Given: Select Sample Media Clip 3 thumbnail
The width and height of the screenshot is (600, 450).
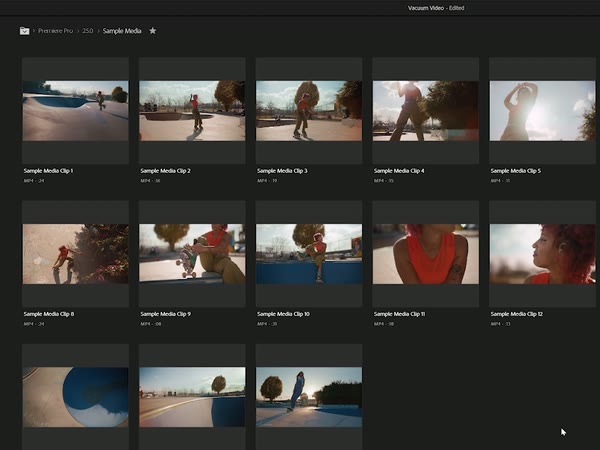Looking at the screenshot, I should pyautogui.click(x=309, y=111).
